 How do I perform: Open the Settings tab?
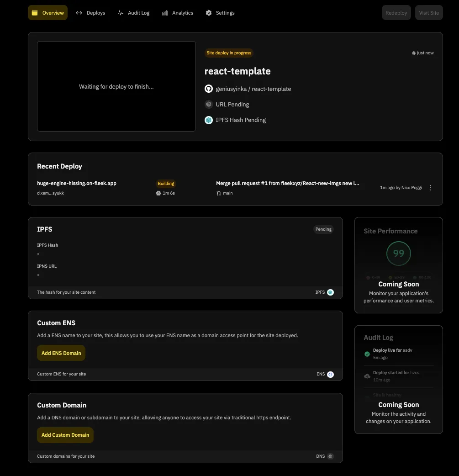click(220, 13)
